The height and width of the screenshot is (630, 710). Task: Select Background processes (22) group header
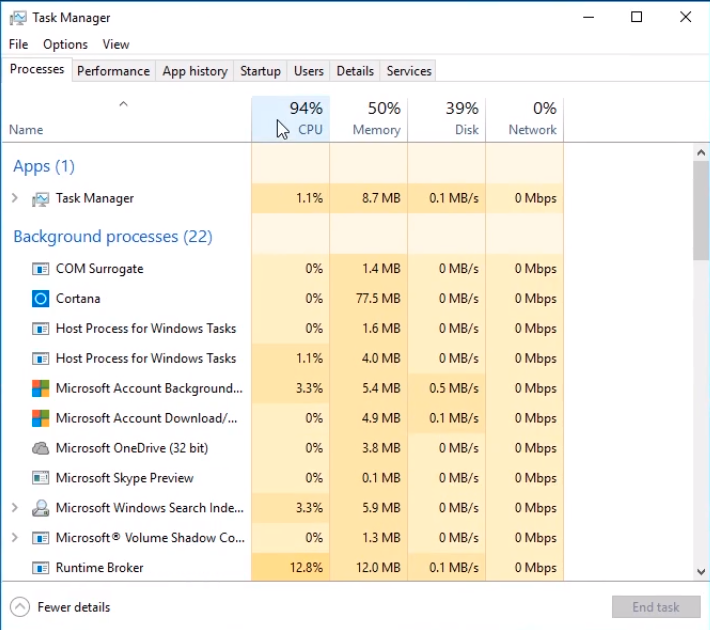pos(113,237)
